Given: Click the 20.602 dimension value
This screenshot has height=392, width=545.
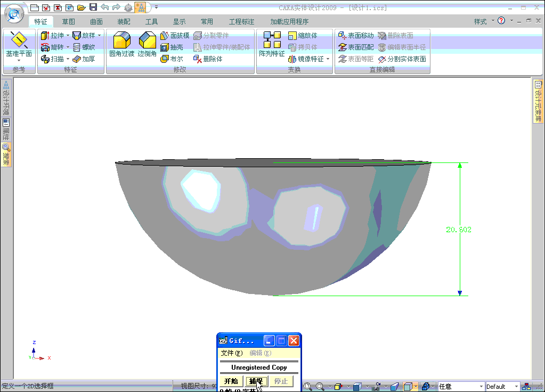Looking at the screenshot, I should pyautogui.click(x=459, y=230).
